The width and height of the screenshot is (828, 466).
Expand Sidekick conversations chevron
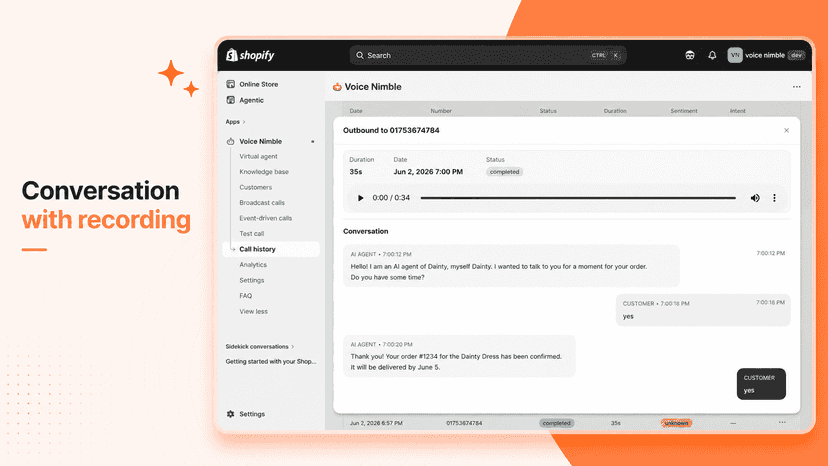click(293, 347)
